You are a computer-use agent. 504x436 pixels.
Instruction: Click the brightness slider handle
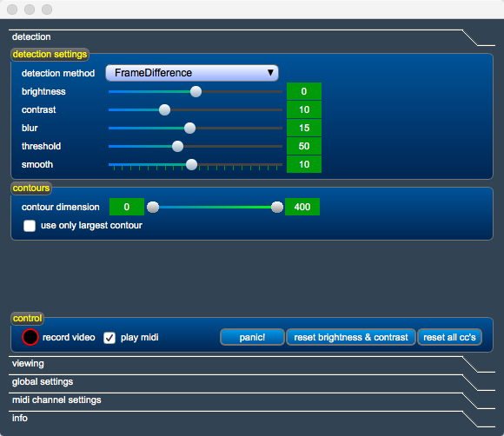(196, 91)
